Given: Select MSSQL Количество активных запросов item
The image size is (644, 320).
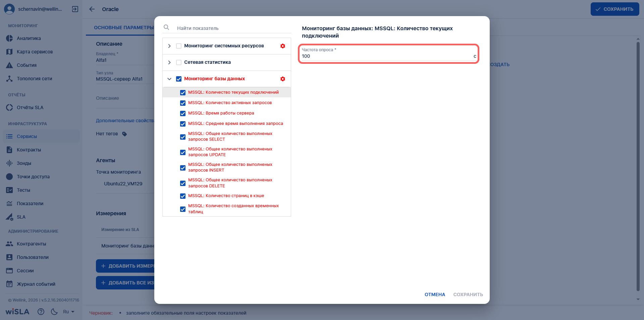Looking at the screenshot, I should (230, 103).
